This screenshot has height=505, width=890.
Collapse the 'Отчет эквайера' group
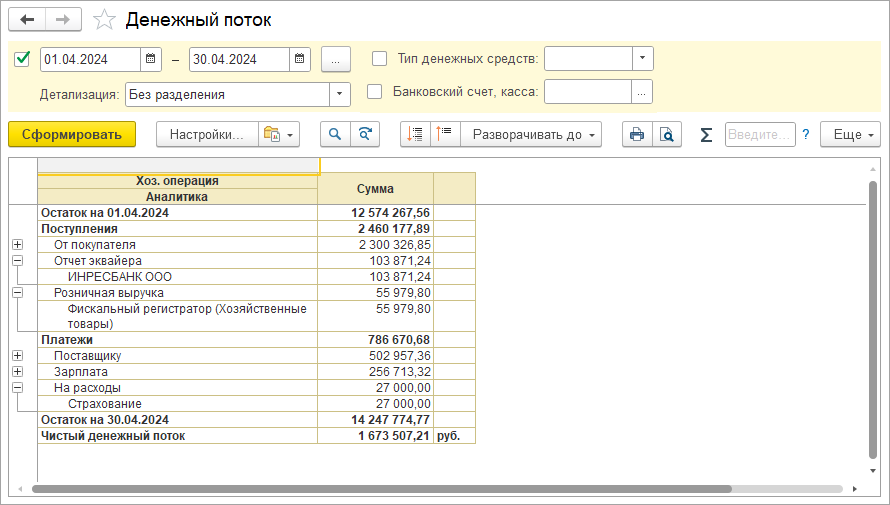[x=17, y=260]
